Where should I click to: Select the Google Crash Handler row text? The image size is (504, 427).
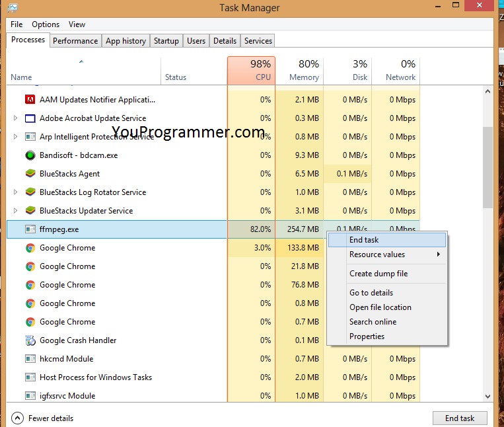tap(78, 340)
